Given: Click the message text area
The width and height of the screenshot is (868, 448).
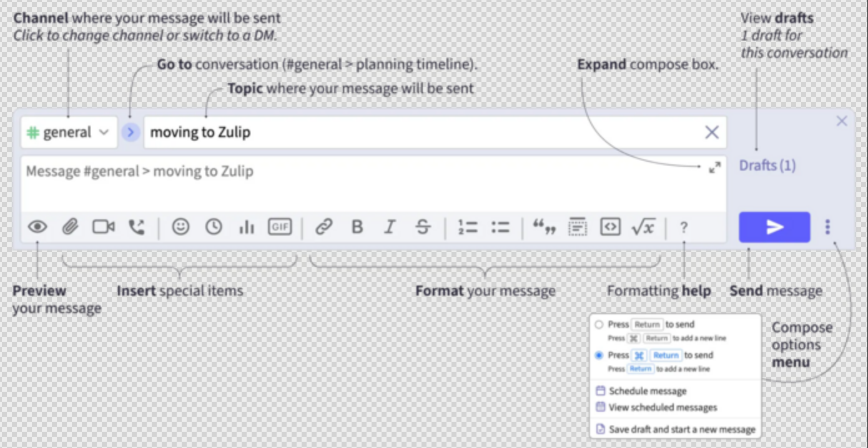Looking at the screenshot, I should coord(373,183).
